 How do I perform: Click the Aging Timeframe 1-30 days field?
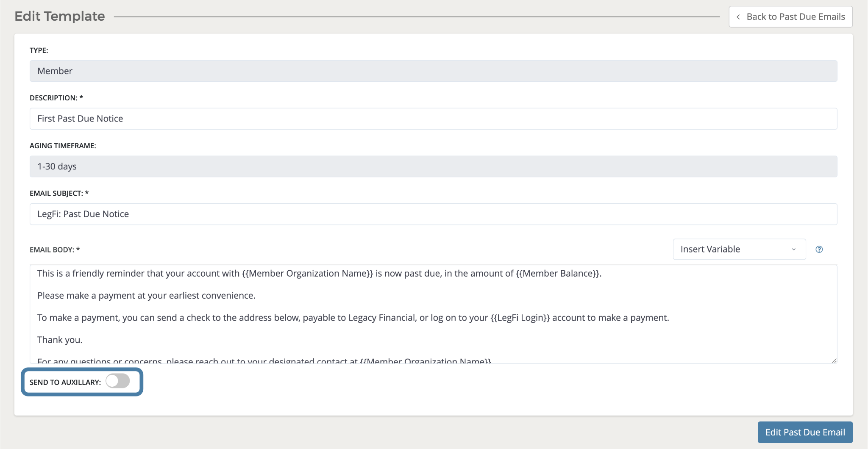(433, 166)
